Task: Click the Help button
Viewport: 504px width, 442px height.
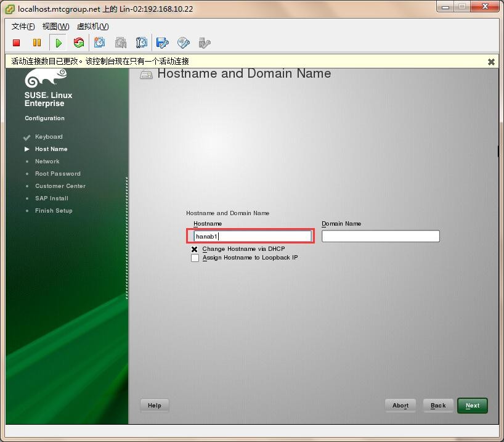Action: (155, 406)
